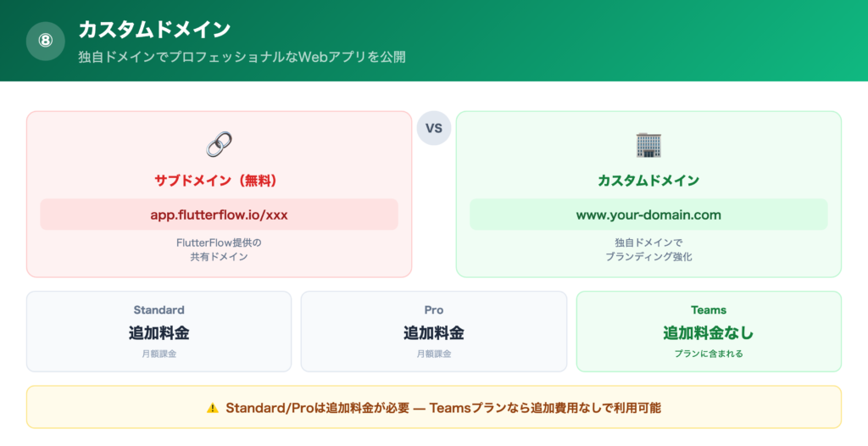Click the yellow warning triangle icon
868x446 pixels.
coord(212,408)
